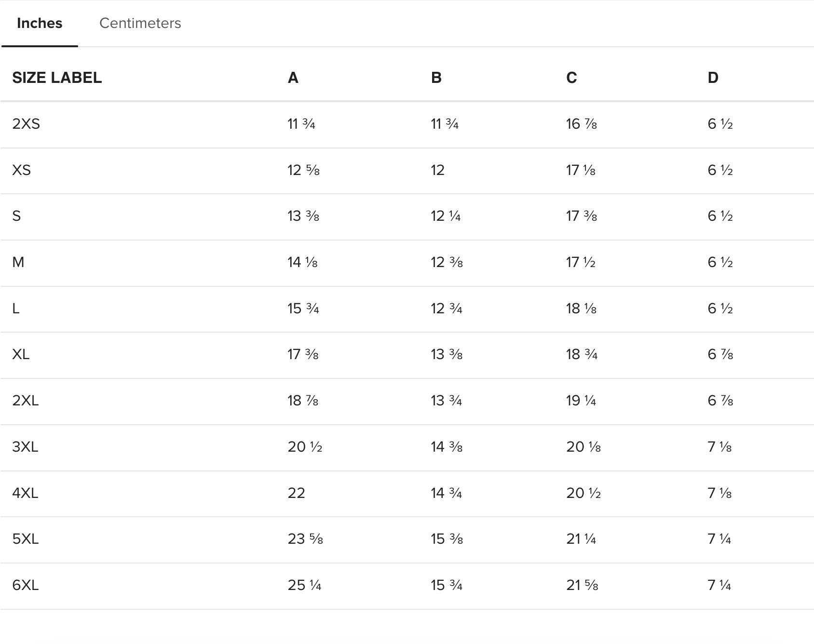Click the column B header

coord(436,78)
